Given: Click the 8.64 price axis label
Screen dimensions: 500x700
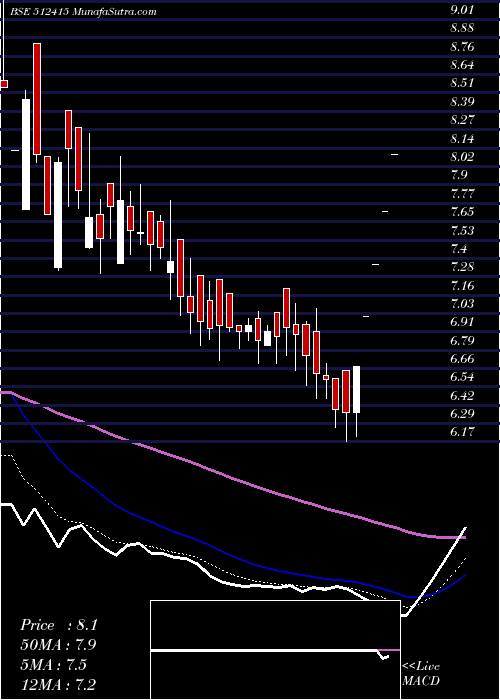Looking at the screenshot, I should [462, 65].
